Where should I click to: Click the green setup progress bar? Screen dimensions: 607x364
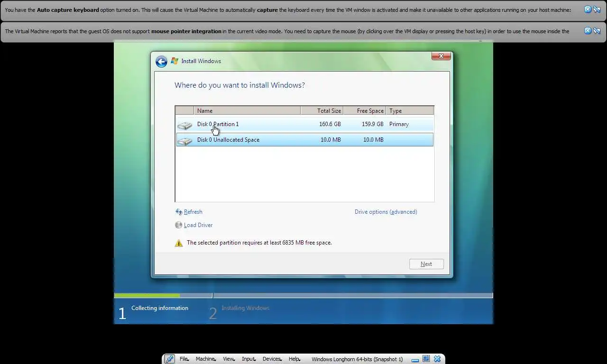[147, 296]
